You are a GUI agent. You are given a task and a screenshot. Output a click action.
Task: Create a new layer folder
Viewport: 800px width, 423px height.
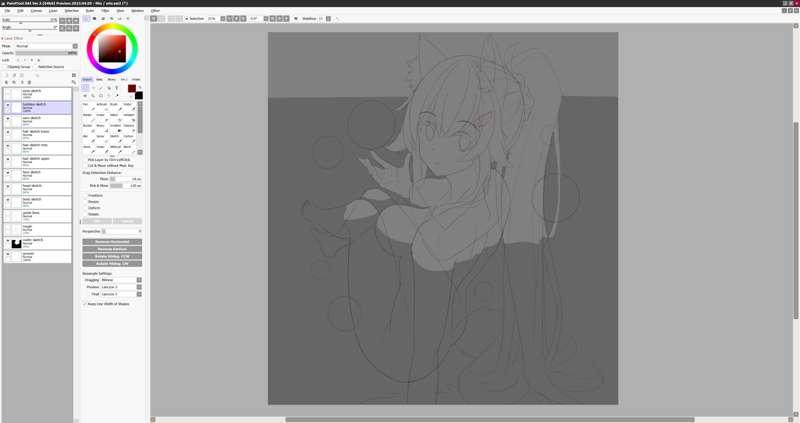pos(21,75)
